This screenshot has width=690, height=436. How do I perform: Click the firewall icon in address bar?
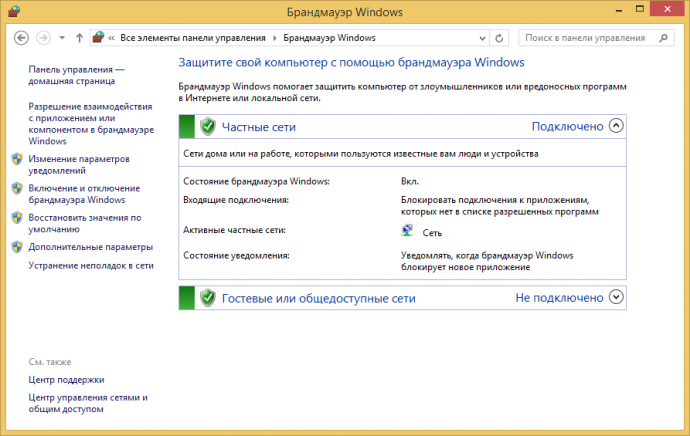point(99,37)
